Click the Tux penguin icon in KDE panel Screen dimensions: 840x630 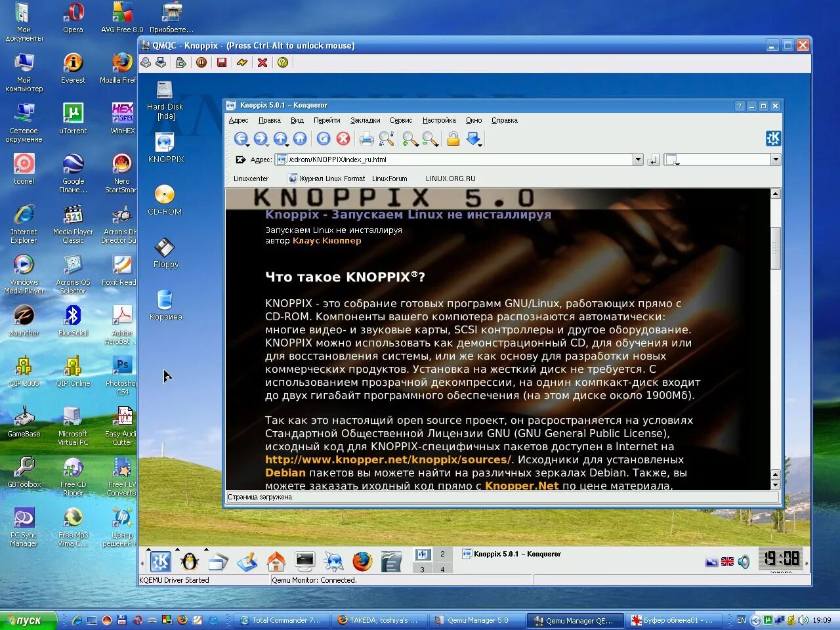(190, 562)
